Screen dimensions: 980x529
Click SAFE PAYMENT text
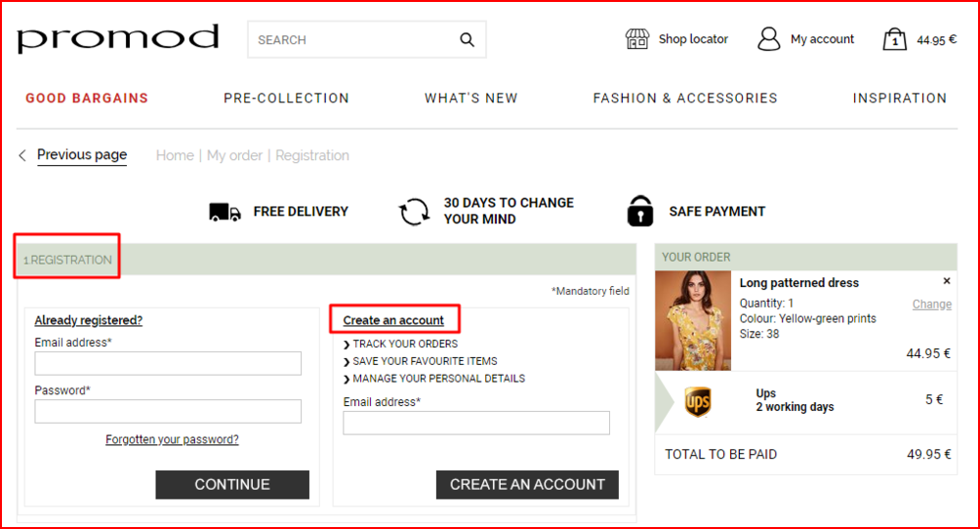coord(716,212)
